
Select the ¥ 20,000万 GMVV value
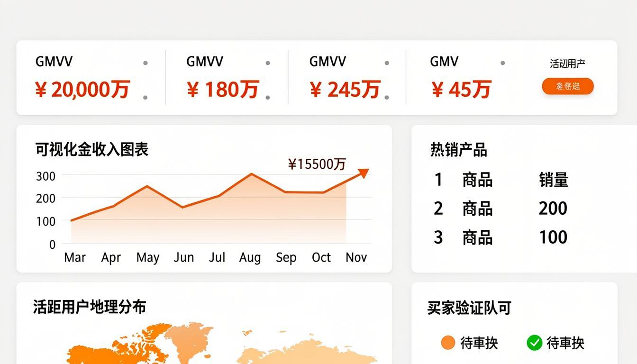tap(82, 89)
